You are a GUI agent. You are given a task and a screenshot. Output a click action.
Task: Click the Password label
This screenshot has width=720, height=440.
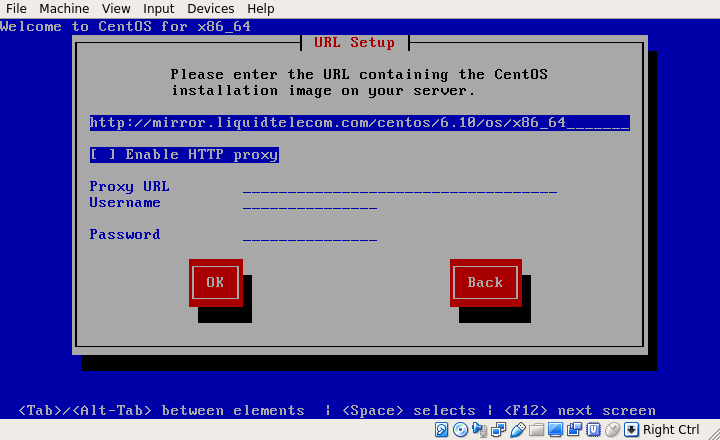125,235
